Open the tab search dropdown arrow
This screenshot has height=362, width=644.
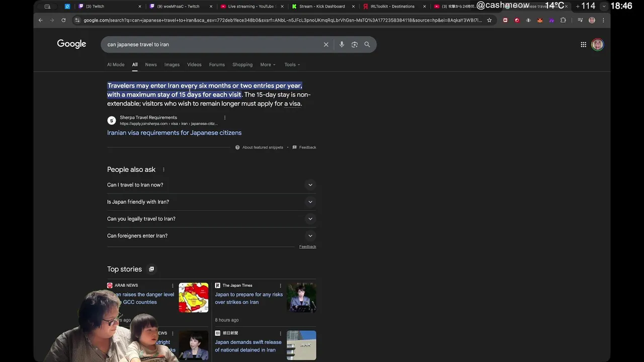click(604, 6)
